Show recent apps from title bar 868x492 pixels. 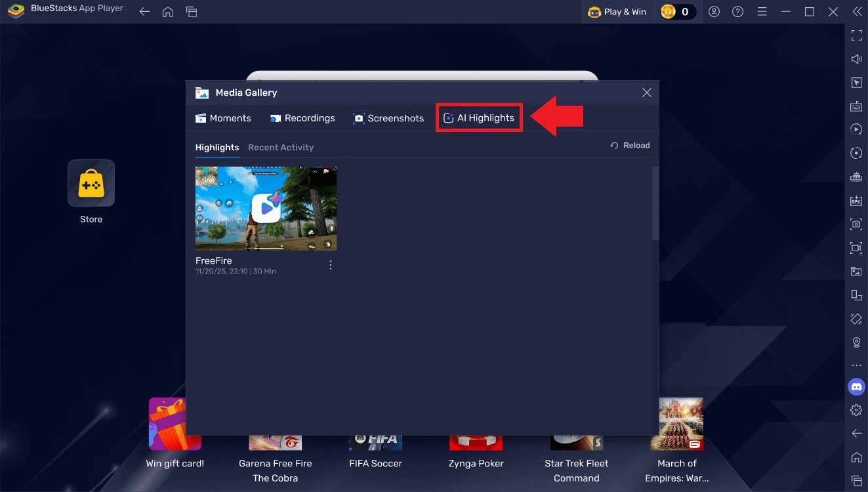tap(192, 12)
